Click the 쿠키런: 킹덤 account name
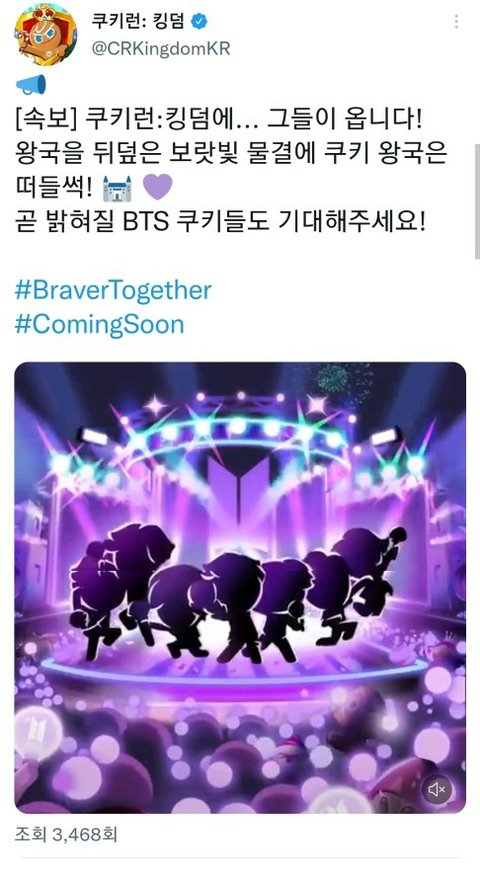The height and width of the screenshot is (872, 480). click(138, 21)
